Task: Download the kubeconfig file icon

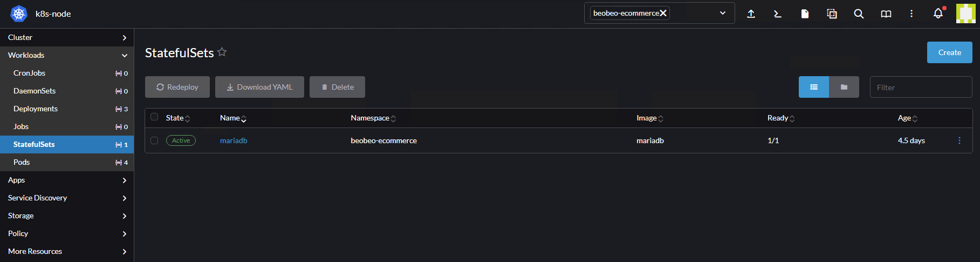Action: click(805, 14)
